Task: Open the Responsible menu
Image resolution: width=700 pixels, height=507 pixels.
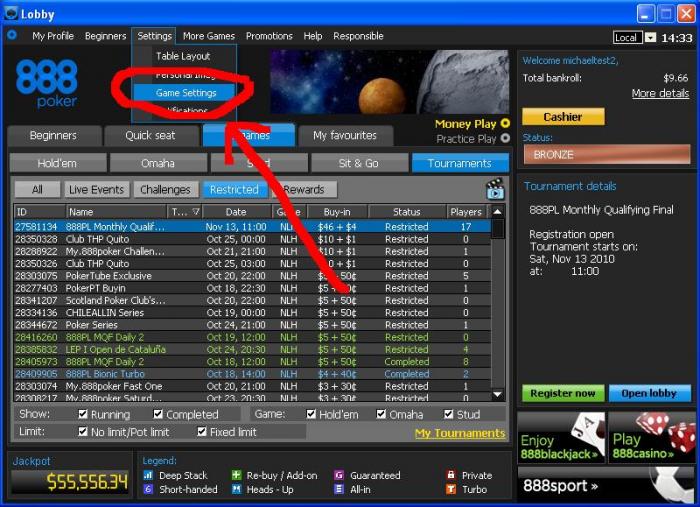Action: coord(358,36)
